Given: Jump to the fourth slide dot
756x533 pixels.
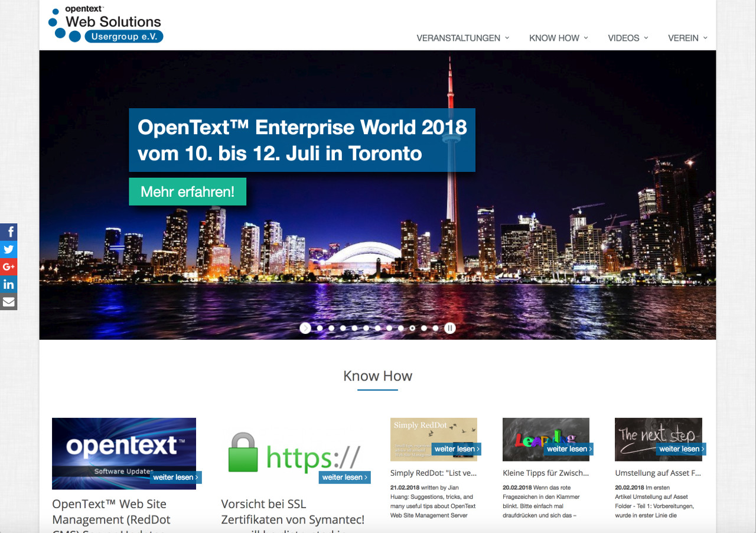Looking at the screenshot, I should [x=354, y=328].
